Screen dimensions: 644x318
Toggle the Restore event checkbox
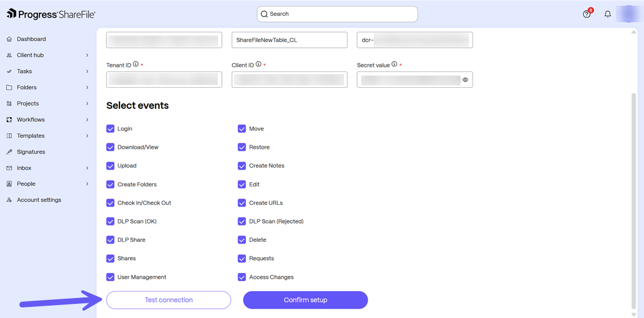[x=241, y=147]
